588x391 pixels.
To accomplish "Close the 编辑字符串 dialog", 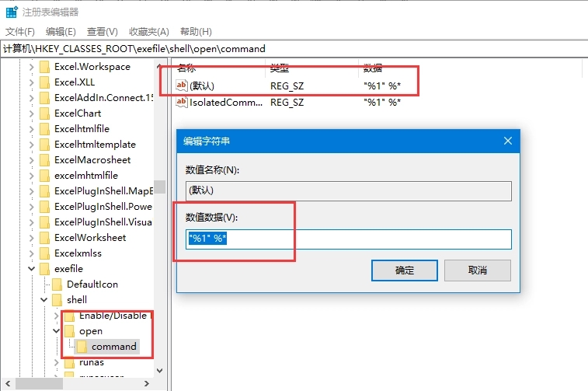I will (x=508, y=141).
